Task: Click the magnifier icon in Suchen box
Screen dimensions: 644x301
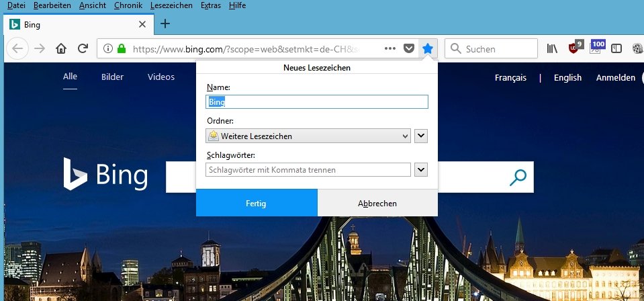Action: 455,48
